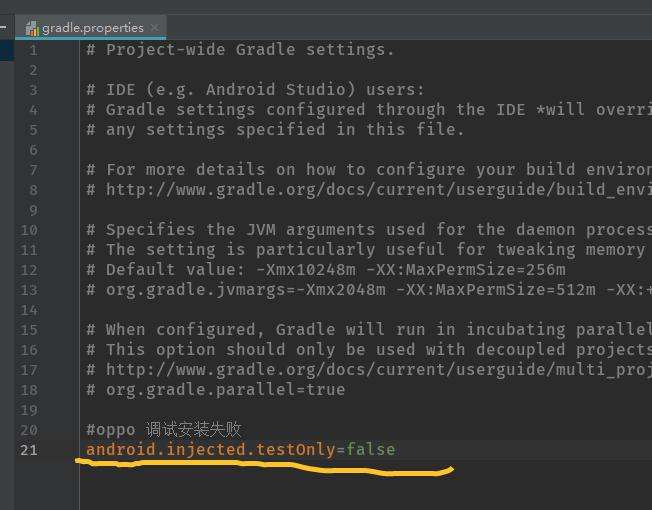The image size is (652, 510).
Task: Click line number 21 in the gutter
Action: pos(29,450)
